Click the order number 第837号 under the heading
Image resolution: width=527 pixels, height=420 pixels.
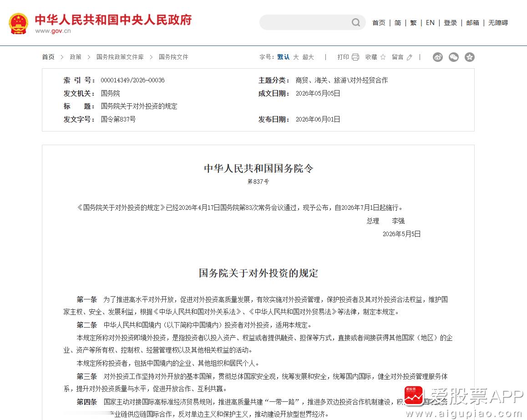pyautogui.click(x=258, y=182)
